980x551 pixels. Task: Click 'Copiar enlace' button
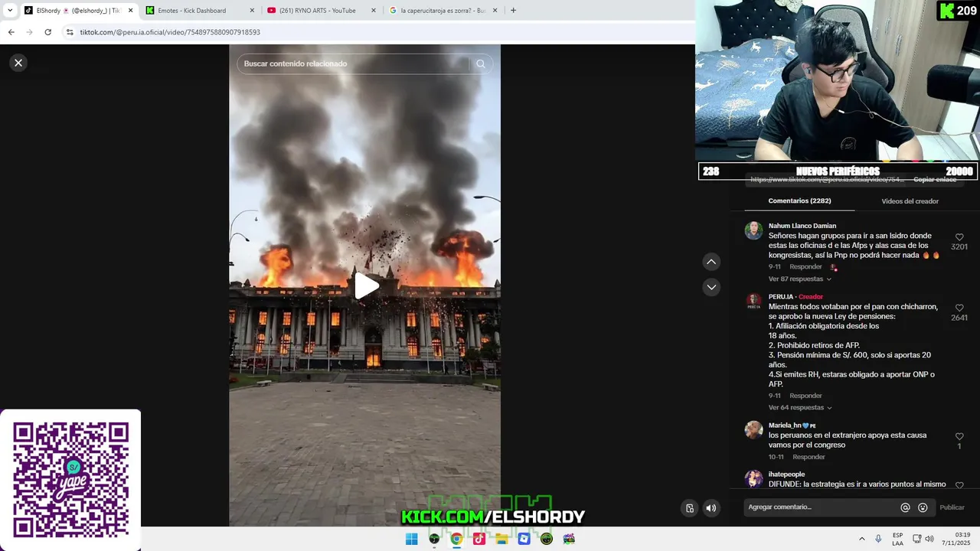(935, 179)
